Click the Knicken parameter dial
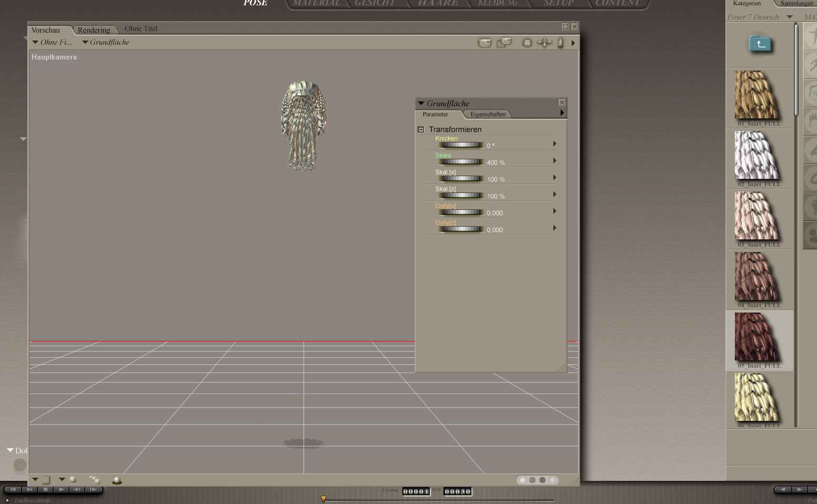 (461, 145)
